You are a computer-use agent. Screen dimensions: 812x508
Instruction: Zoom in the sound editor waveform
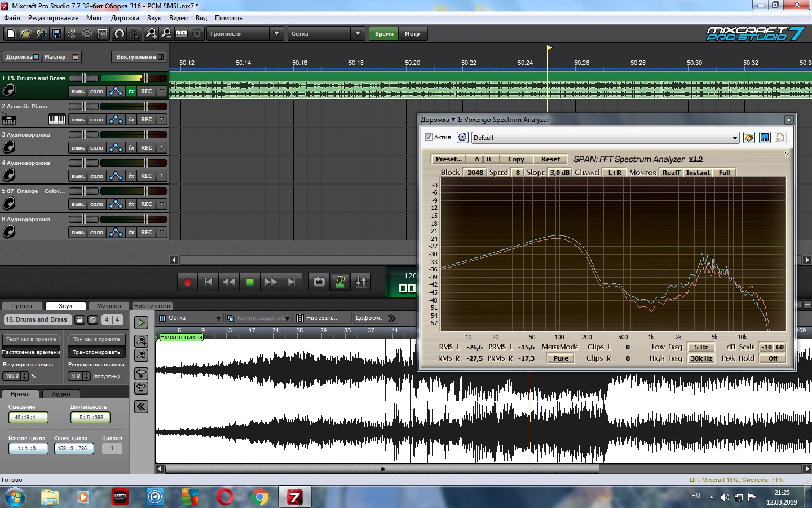click(141, 341)
